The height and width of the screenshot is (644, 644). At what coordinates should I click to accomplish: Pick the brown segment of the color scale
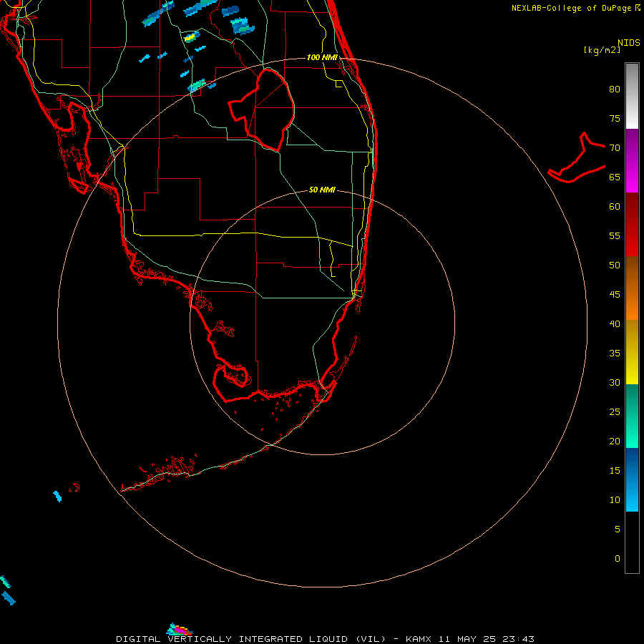(x=632, y=288)
